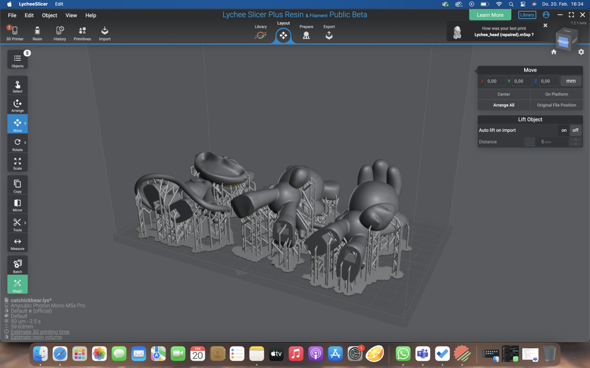
Task: Click the green Magic button
Action: coord(17,284)
